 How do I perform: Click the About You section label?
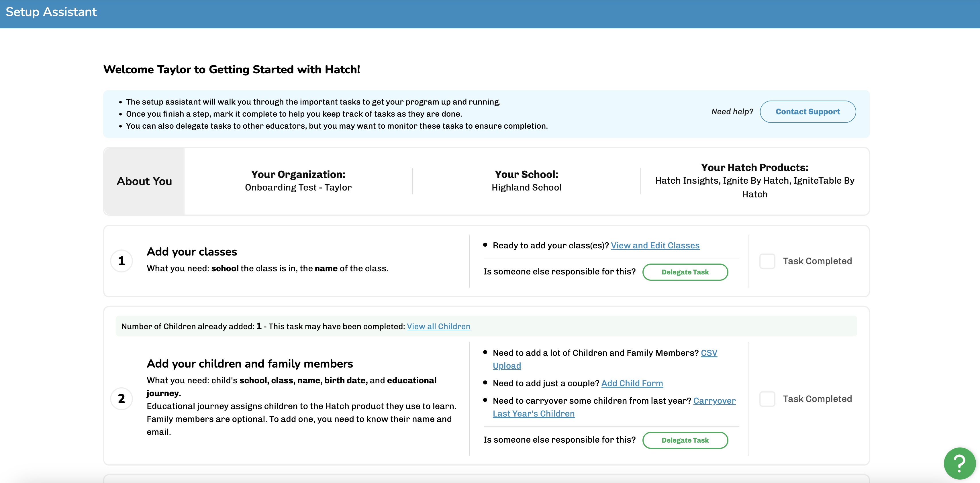(144, 181)
